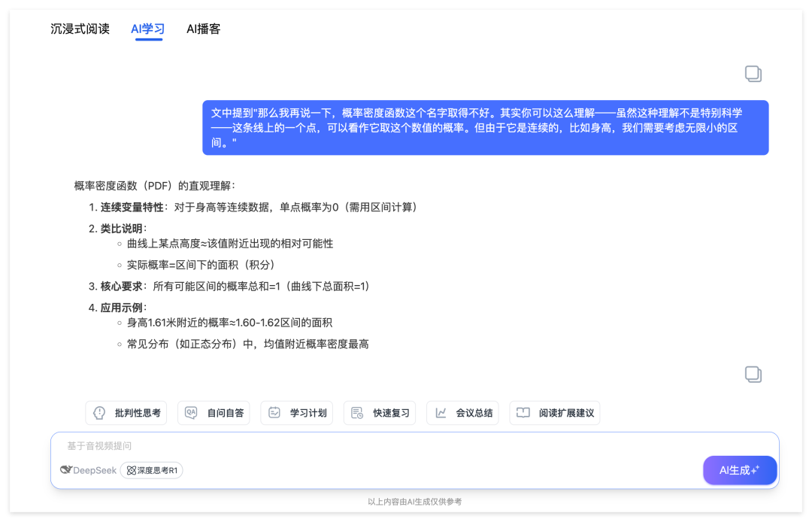This screenshot has height=522, width=812.
Task: Start 批判性思考 critical thinking mode
Action: [126, 412]
